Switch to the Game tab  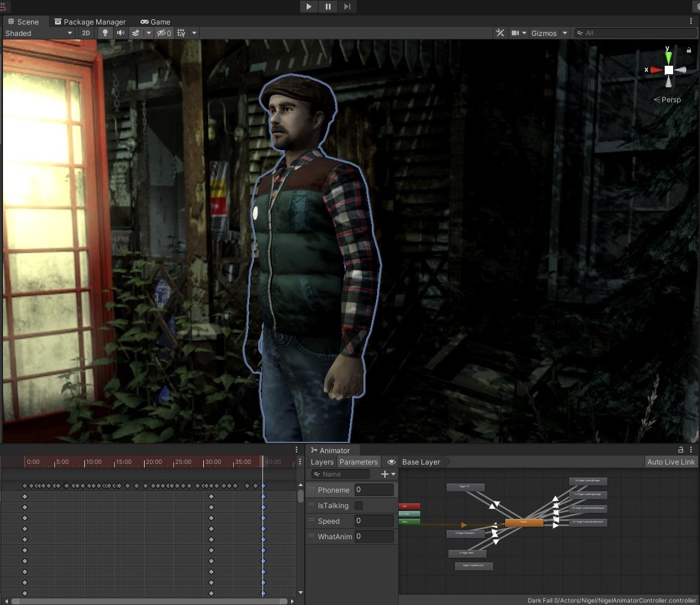[155, 22]
